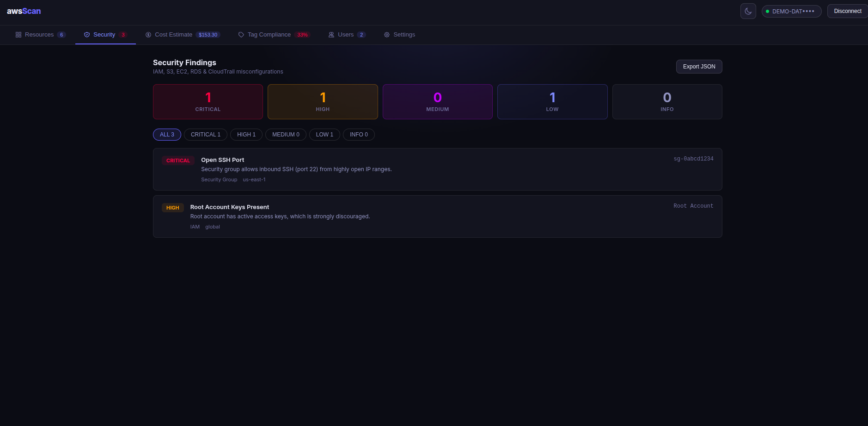Click the Cost Estimate dollar icon
This screenshot has height=426, width=868.
pos(148,35)
